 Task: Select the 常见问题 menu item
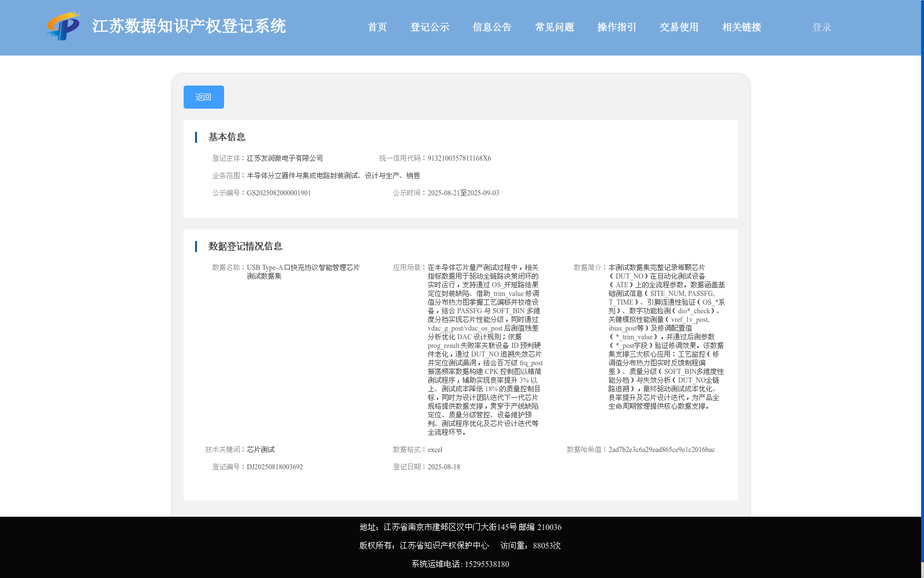pyautogui.click(x=554, y=27)
